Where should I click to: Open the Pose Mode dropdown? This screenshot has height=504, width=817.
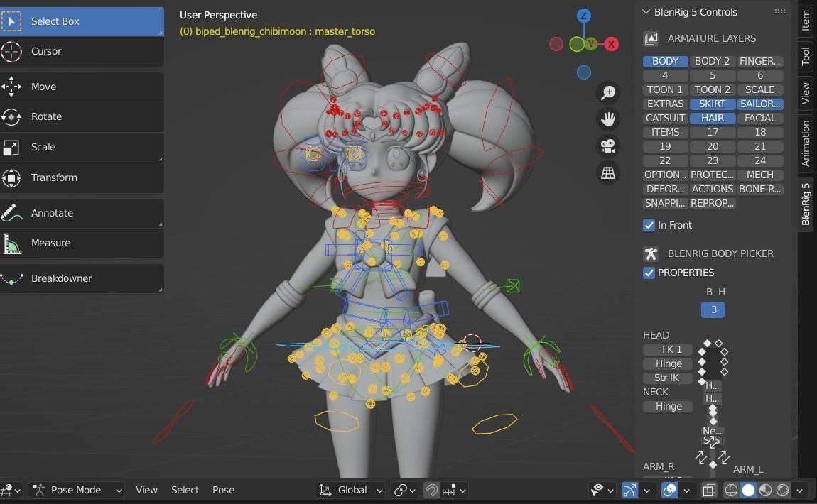click(77, 490)
